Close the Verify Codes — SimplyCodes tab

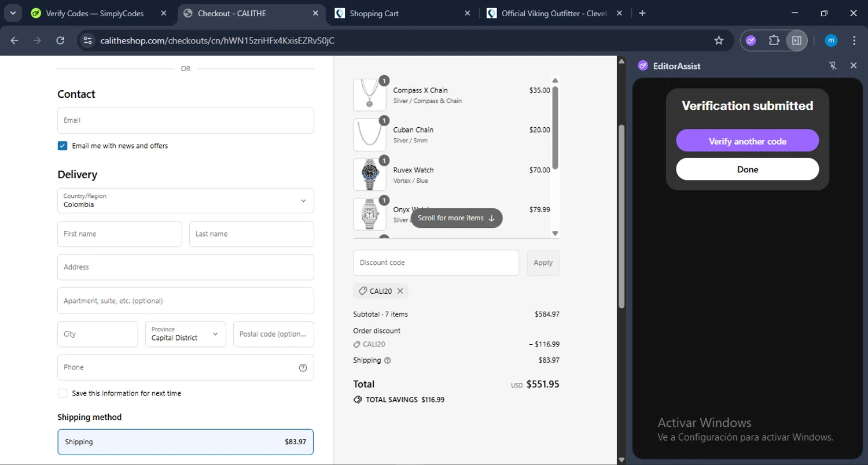163,13
